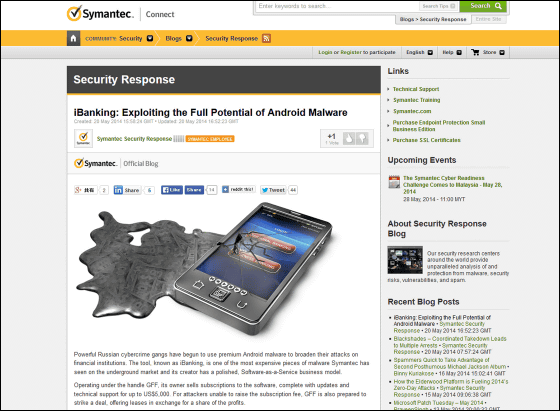
Task: Go to the home icon in navigation bar
Action: pos(73,38)
